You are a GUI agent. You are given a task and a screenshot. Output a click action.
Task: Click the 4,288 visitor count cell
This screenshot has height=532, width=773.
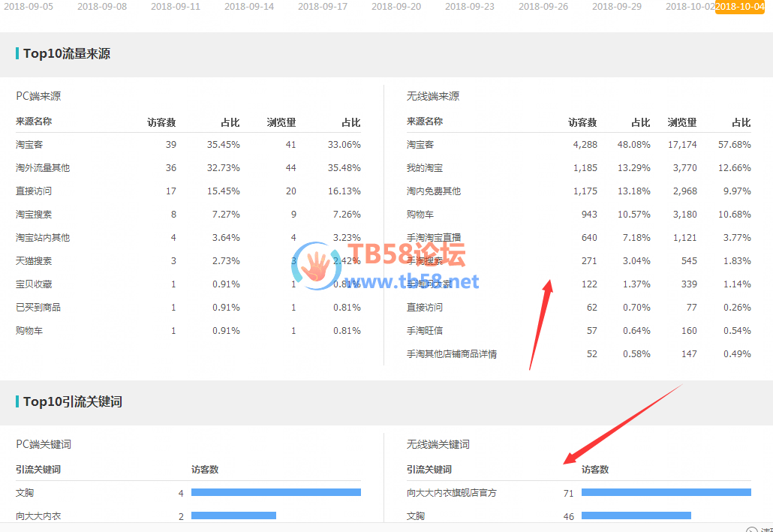(585, 145)
